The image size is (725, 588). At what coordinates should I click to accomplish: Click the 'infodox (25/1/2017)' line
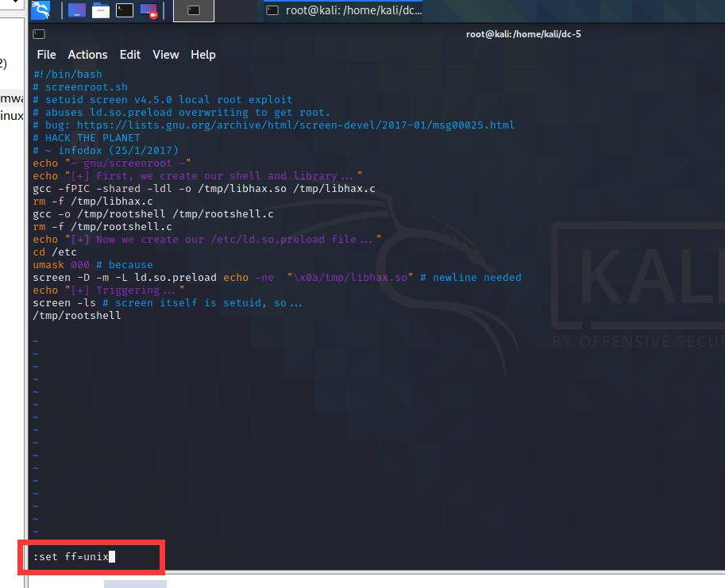[x=106, y=151]
